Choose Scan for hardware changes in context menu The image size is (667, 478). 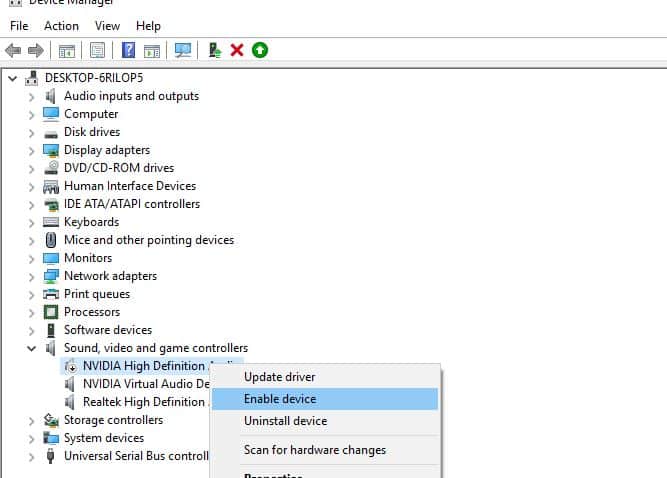(325, 450)
